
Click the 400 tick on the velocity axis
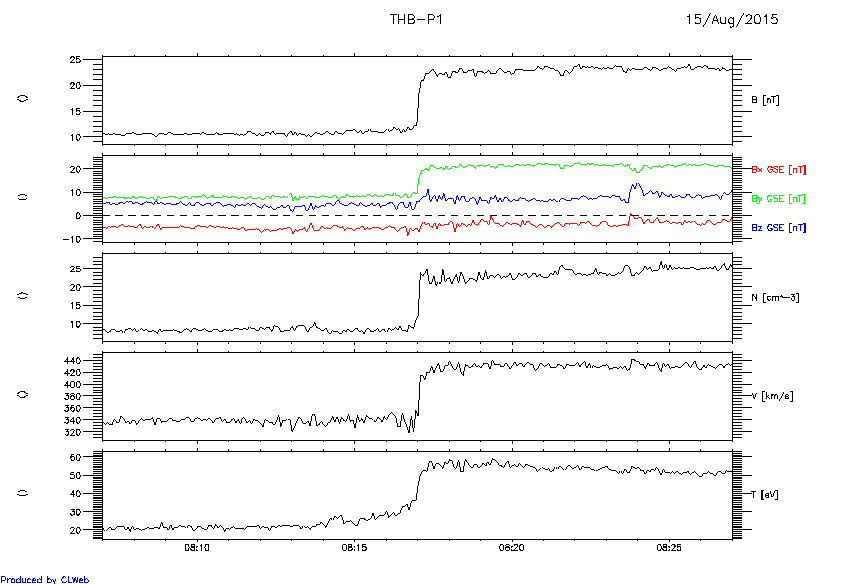click(x=73, y=385)
